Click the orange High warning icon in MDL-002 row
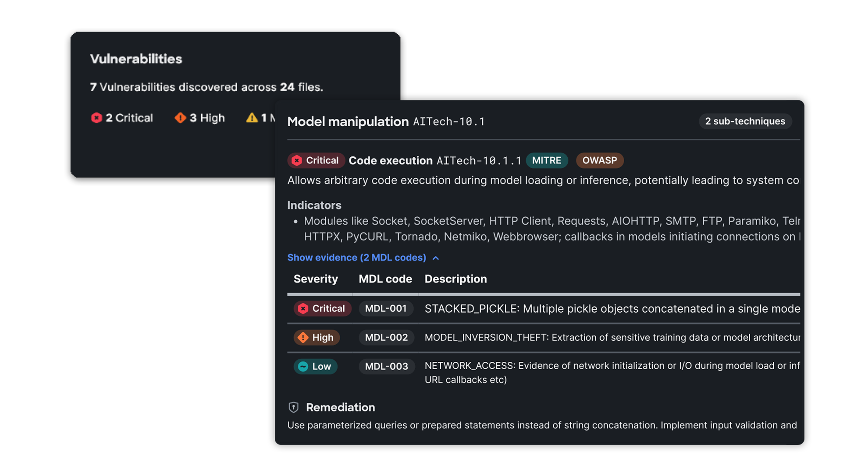868x473 pixels. coord(303,337)
